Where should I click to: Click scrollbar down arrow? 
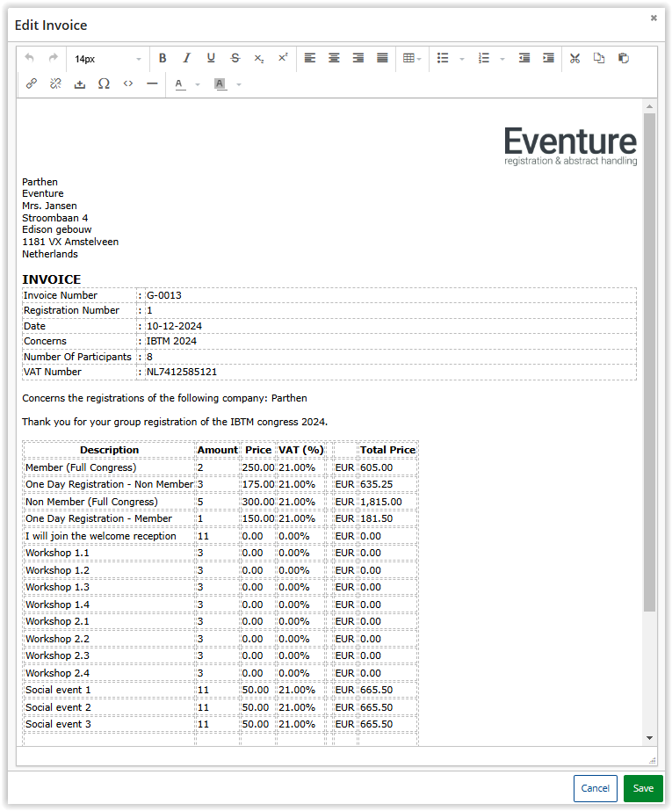point(650,738)
